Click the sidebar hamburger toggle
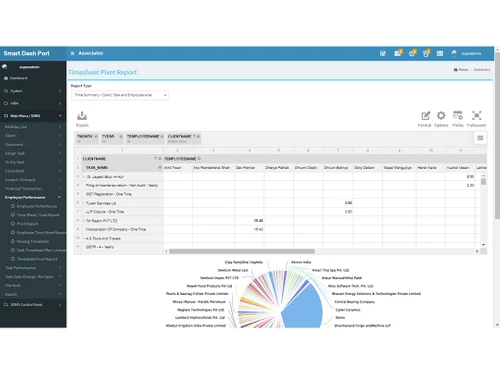Screen dimensions: 500x375 coord(72,53)
